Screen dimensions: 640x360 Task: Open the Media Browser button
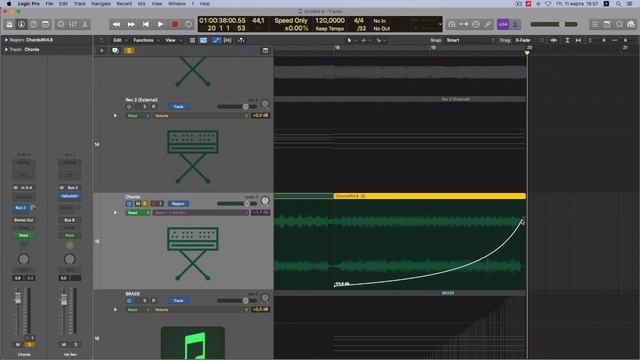pyautogui.click(x=631, y=24)
